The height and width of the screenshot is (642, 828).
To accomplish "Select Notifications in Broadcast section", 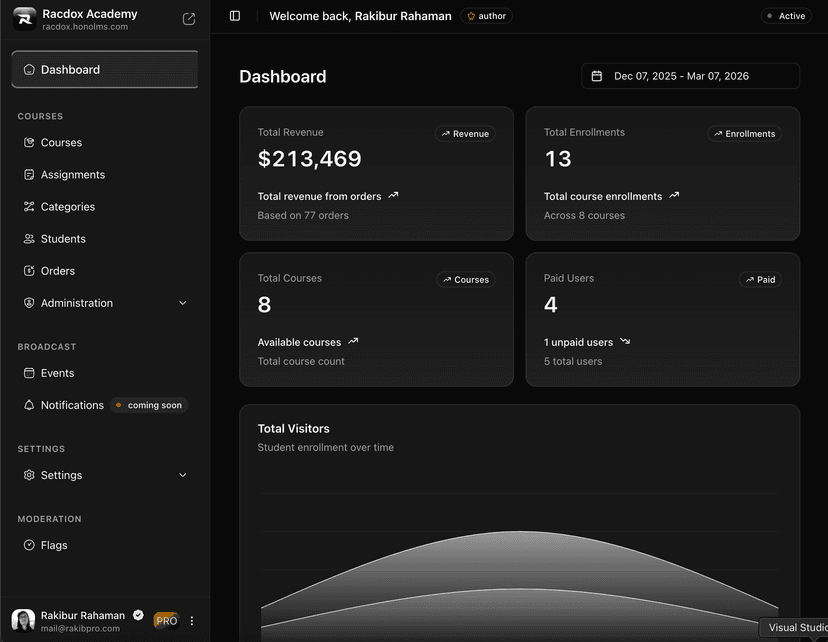I will [72, 405].
